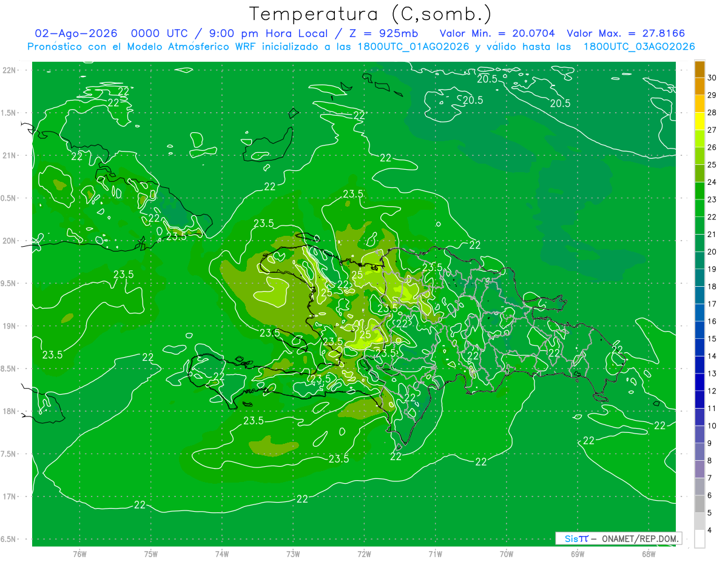Pick the legend swatch between 16 and 17
Screen dimensions: 728x562
[699, 313]
